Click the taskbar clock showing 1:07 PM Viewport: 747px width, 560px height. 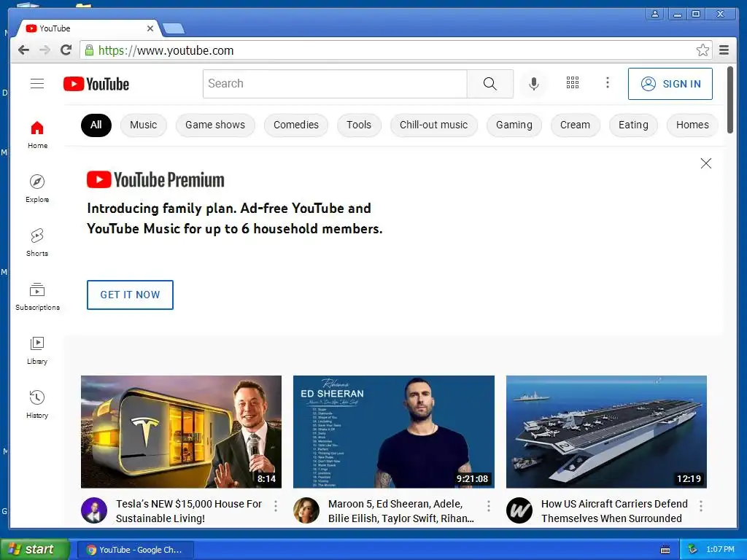(720, 550)
